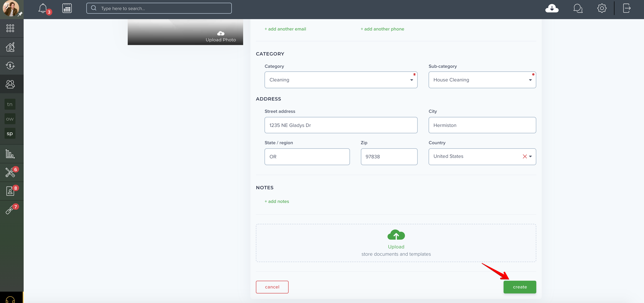Select the 'sp' sidebar shortcut
The image size is (644, 303).
(x=10, y=133)
